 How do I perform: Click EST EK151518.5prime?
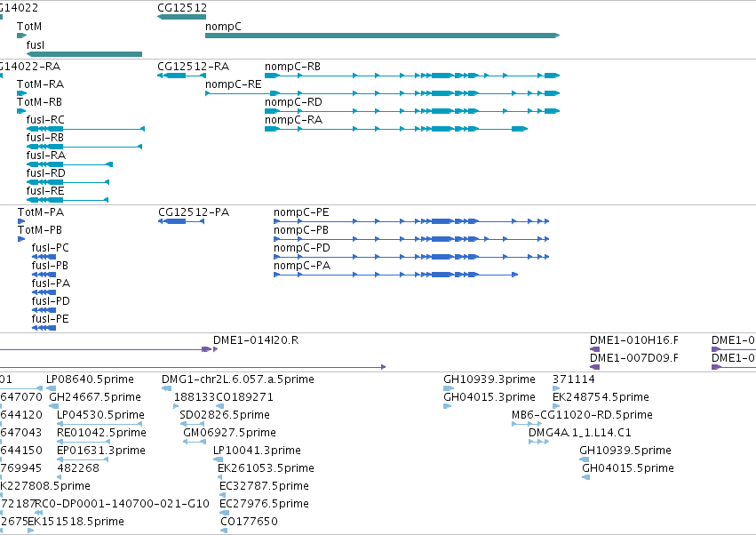pos(31,531)
